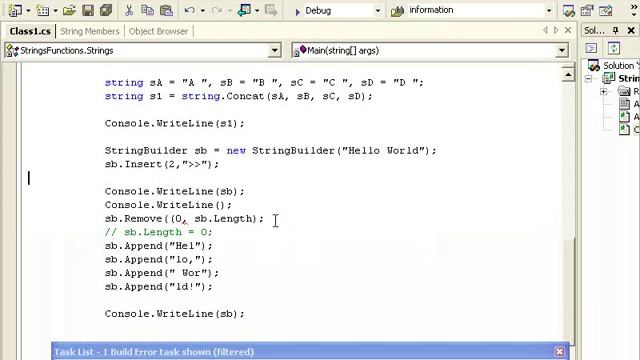Click on 'string.Concat' in the code
This screenshot has height=360, width=640.
[223, 96]
